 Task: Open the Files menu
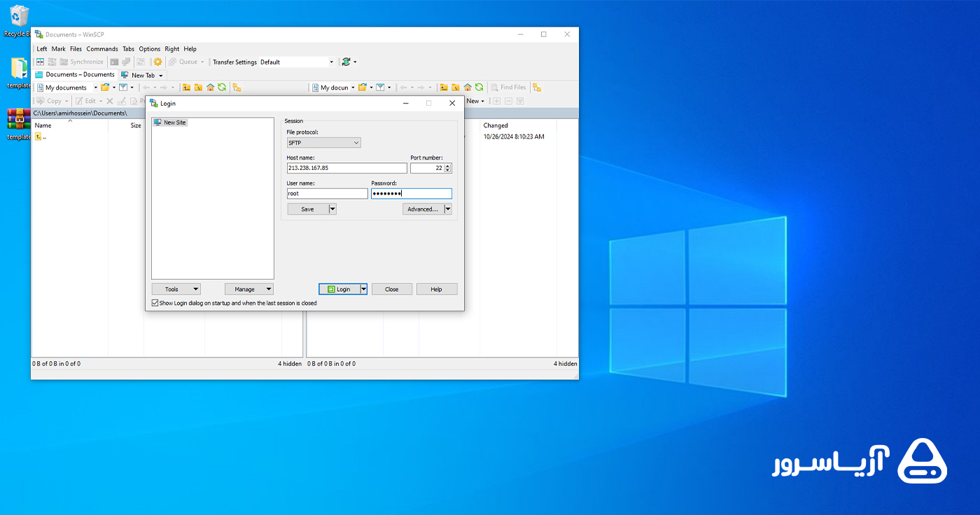pos(76,49)
